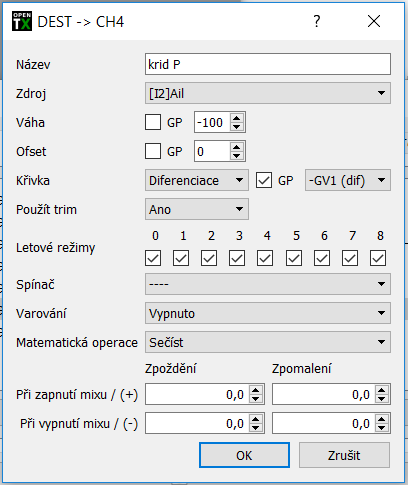The height and width of the screenshot is (485, 408).
Task: Expand the -GV1 (dif) dropdown
Action: click(348, 180)
